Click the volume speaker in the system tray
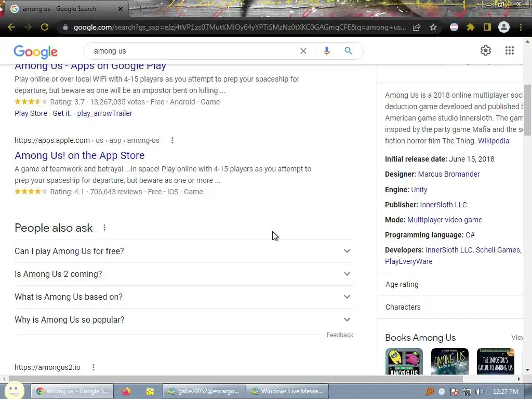 click(480, 392)
